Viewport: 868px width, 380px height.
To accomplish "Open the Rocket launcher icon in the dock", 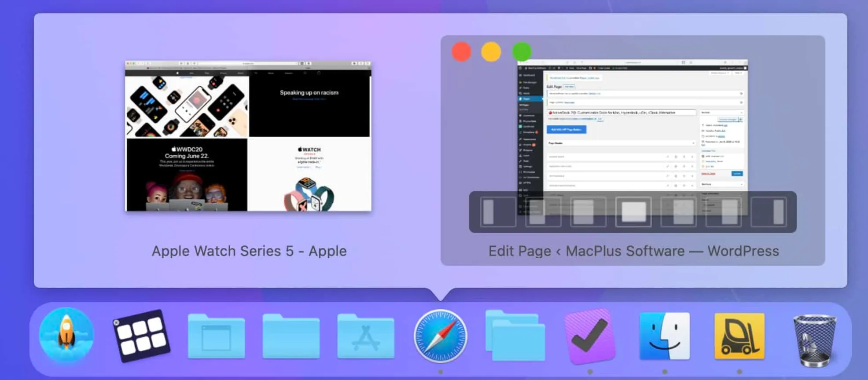I will point(66,336).
